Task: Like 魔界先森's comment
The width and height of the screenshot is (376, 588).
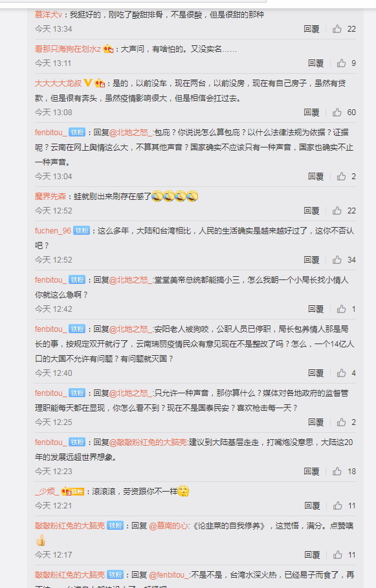Action: (337, 210)
